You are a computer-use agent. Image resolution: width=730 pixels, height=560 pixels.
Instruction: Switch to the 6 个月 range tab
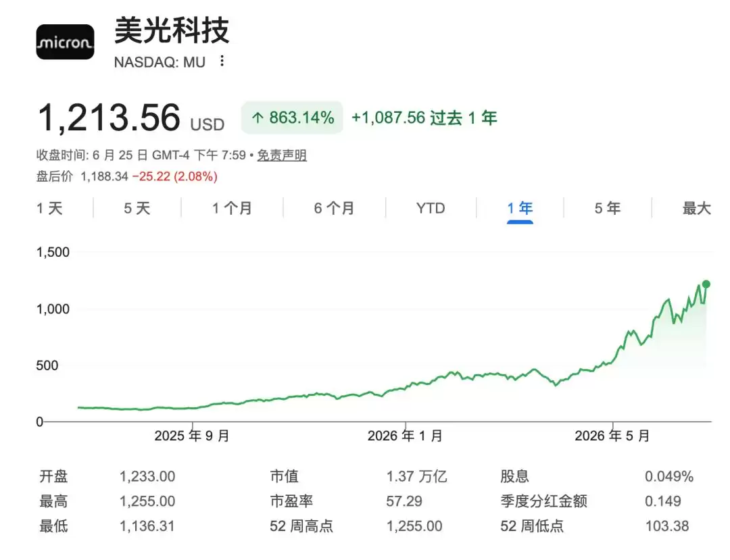click(334, 208)
